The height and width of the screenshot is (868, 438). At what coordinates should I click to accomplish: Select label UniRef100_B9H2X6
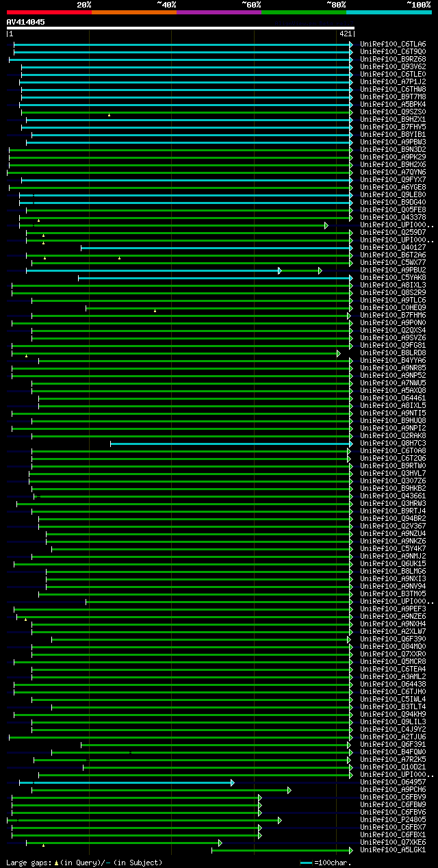[x=393, y=165]
